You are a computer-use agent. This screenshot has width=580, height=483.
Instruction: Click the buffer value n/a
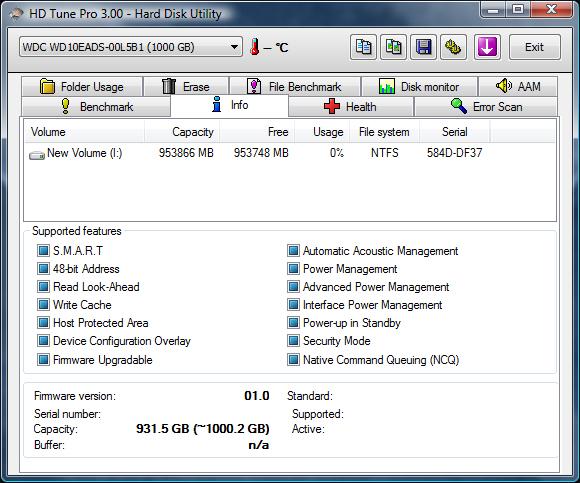(259, 445)
